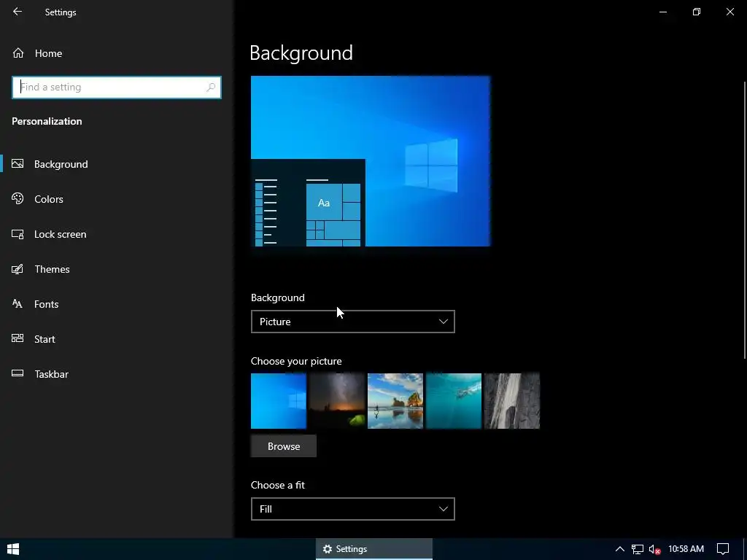Click the clock showing 10:58 AM
This screenshot has width=747, height=560.
[686, 549]
